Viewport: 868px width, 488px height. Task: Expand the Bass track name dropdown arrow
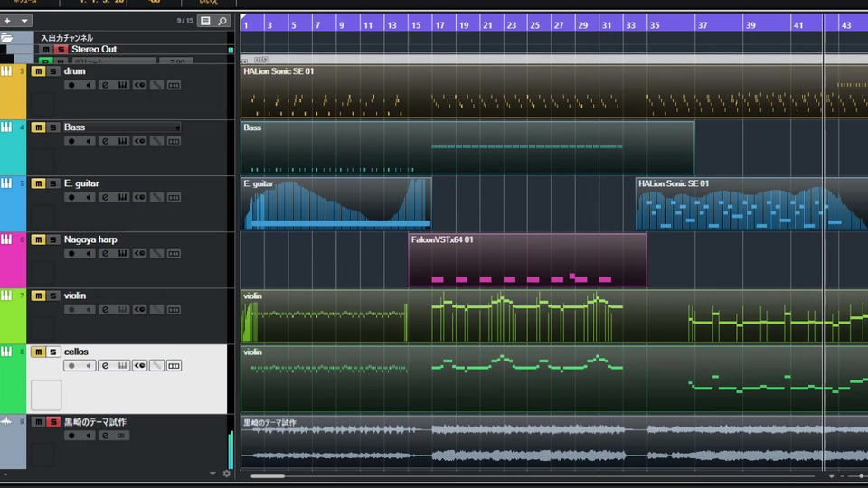[177, 127]
